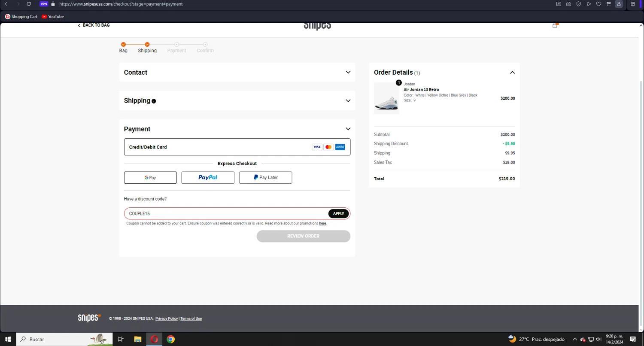The height and width of the screenshot is (346, 644).
Task: Open network settings tray icon
Action: coord(591,339)
